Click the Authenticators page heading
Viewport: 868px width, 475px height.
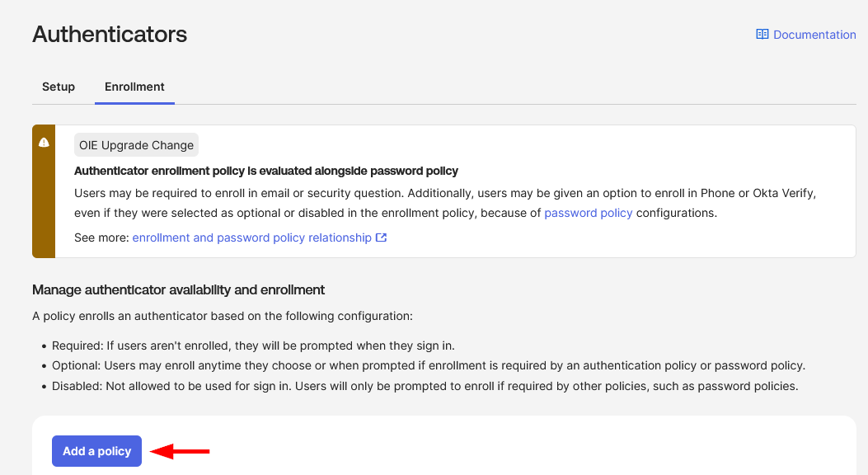click(x=110, y=35)
